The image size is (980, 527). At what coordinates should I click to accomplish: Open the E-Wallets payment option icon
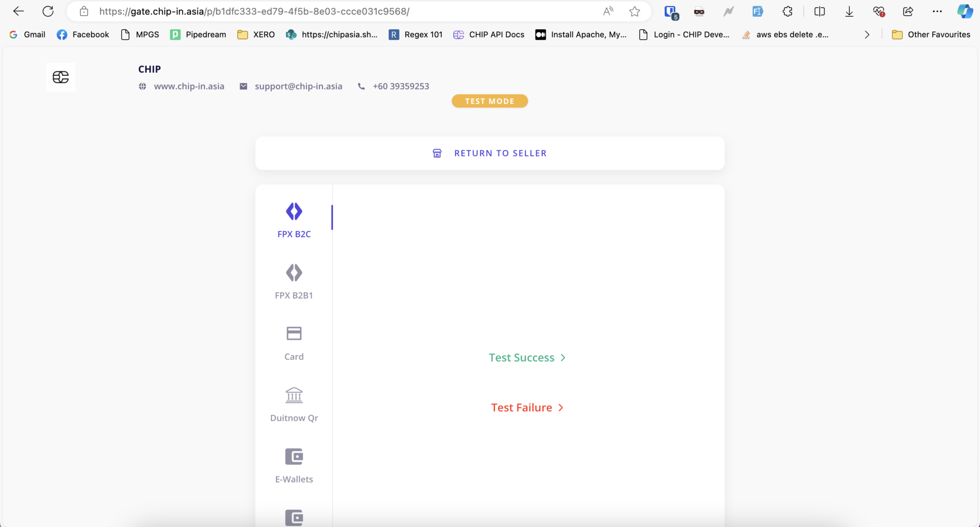tap(294, 456)
